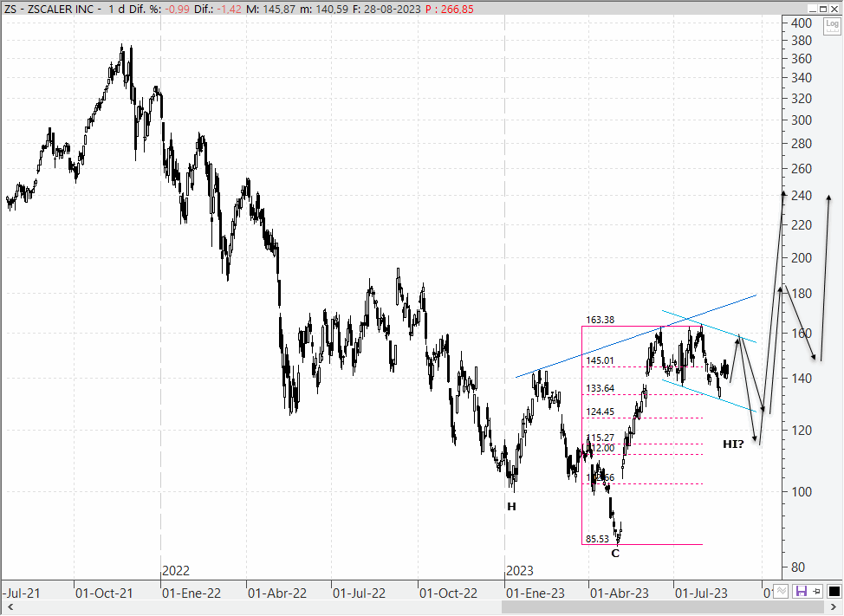Click the 'ZS - ZSCALER INC' title text
The image size is (844, 616).
[49, 10]
